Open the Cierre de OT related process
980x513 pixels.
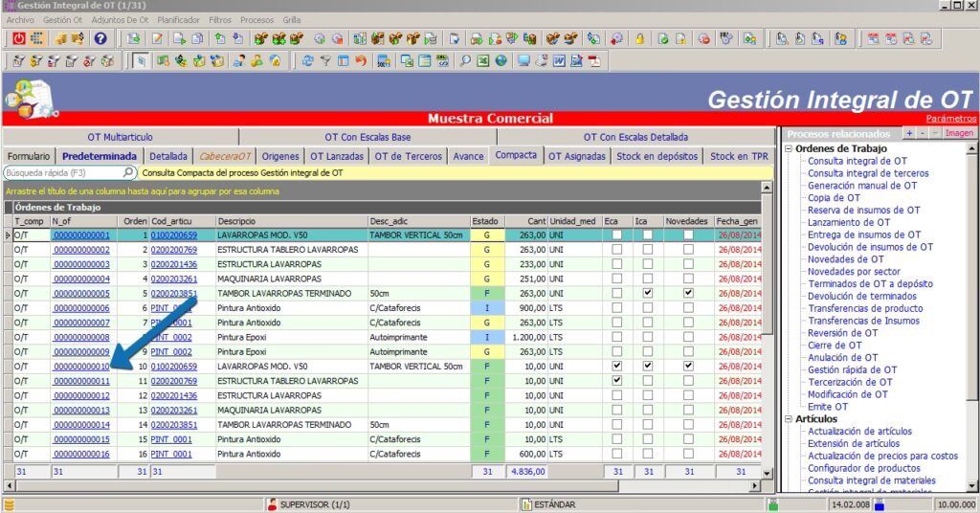834,346
